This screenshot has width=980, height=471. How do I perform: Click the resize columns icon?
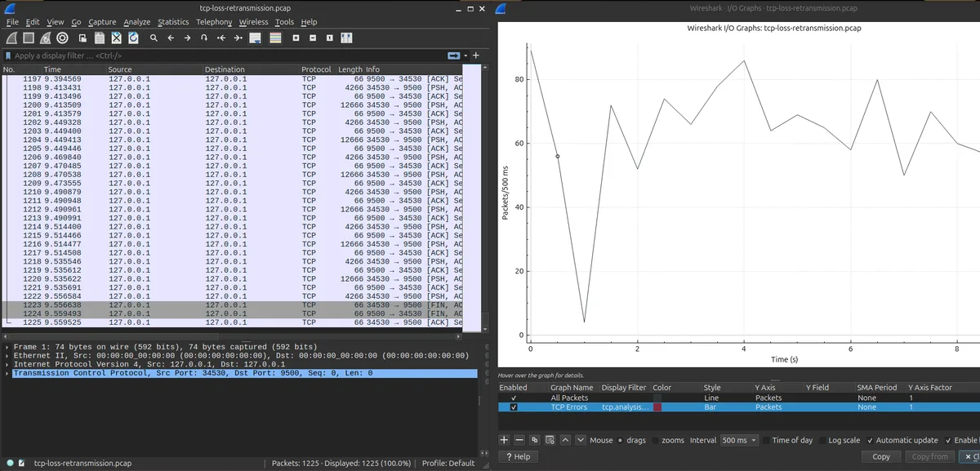[x=346, y=38]
